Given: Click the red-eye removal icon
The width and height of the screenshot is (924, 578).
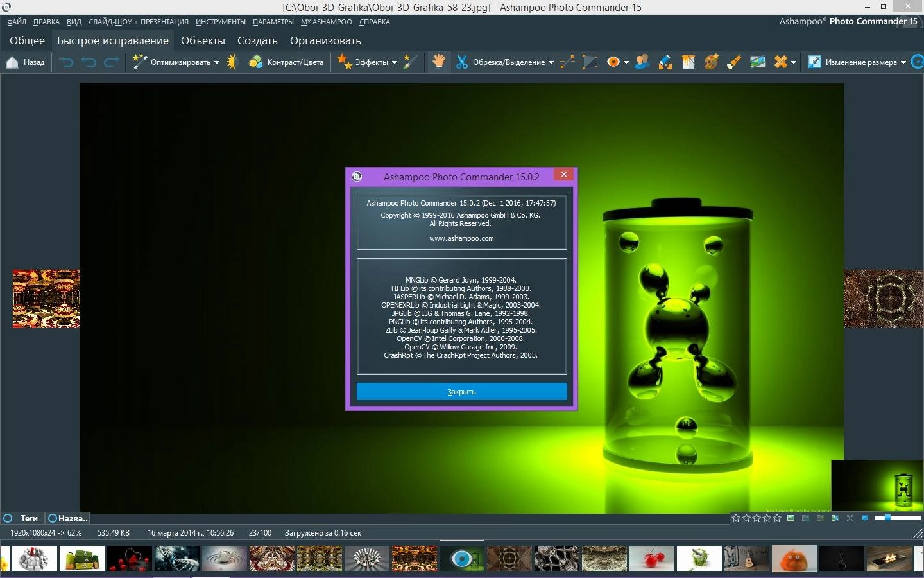Looking at the screenshot, I should (613, 62).
